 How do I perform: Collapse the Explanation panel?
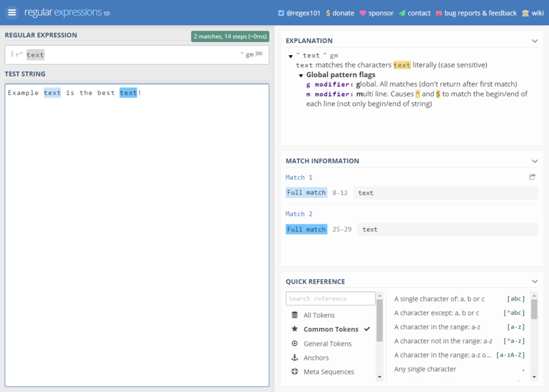[535, 41]
